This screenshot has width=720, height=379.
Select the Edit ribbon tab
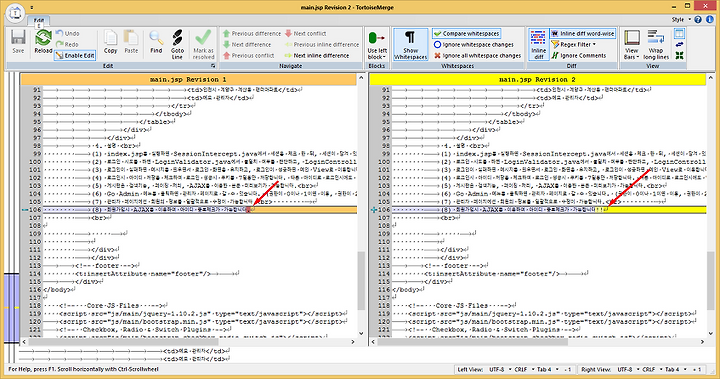pyautogui.click(x=39, y=21)
